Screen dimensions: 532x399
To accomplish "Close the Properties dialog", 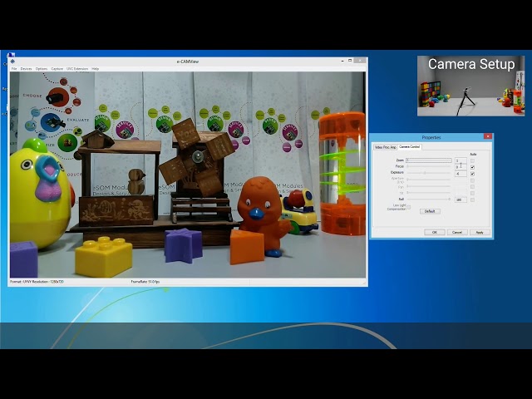I will 488,136.
